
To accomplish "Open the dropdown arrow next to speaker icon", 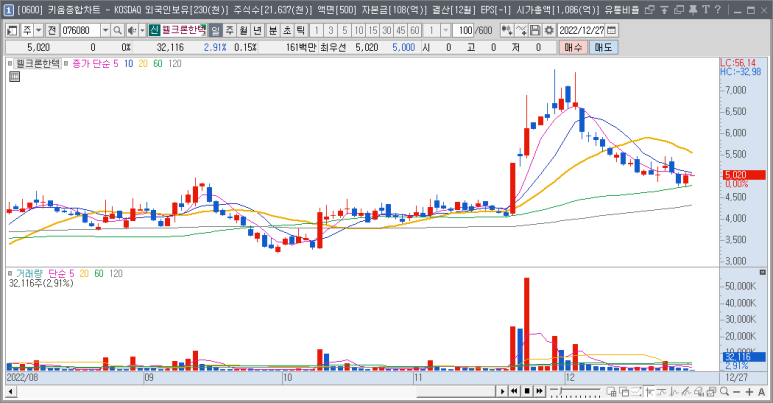I will coord(142,31).
